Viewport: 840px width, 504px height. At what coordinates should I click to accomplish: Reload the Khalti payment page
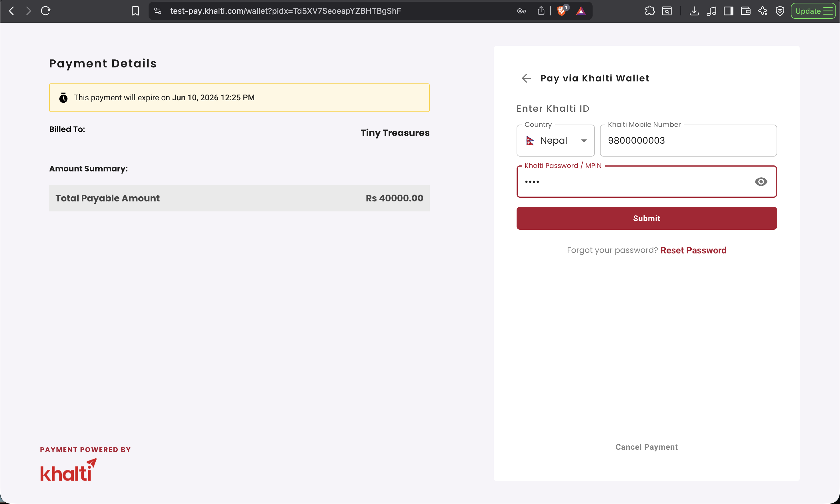45,11
